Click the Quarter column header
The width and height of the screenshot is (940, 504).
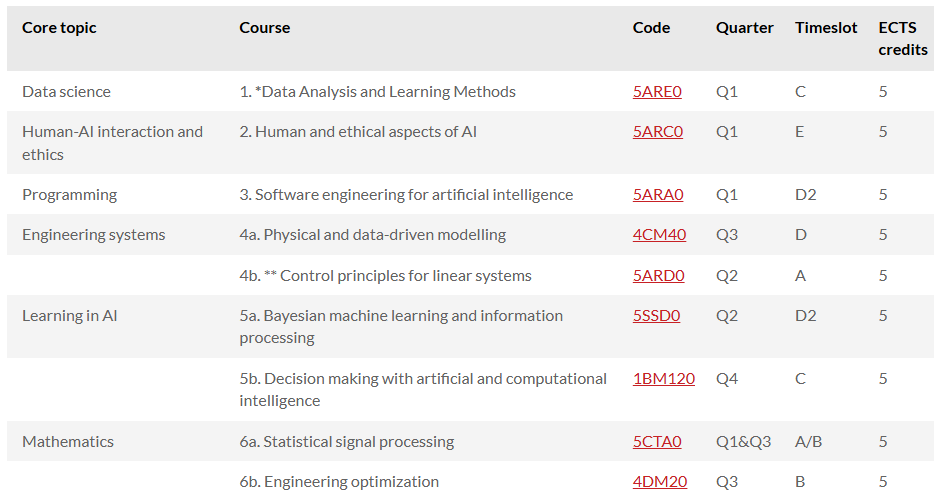point(745,28)
